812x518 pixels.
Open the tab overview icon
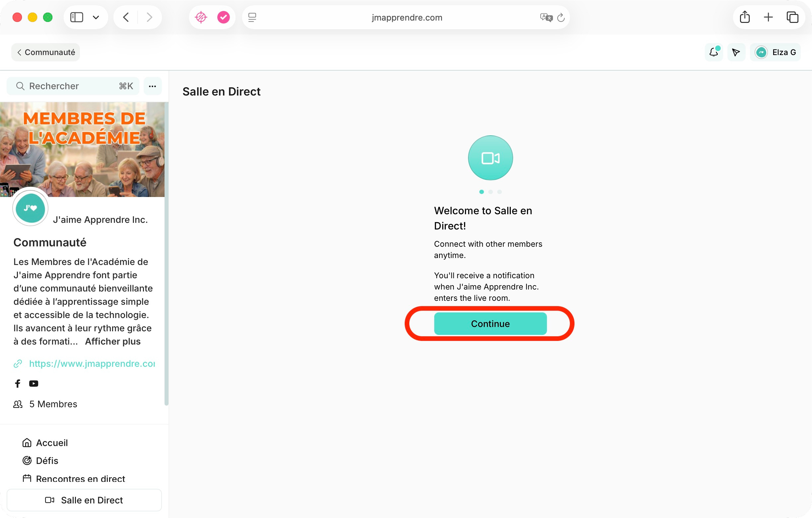tap(792, 17)
